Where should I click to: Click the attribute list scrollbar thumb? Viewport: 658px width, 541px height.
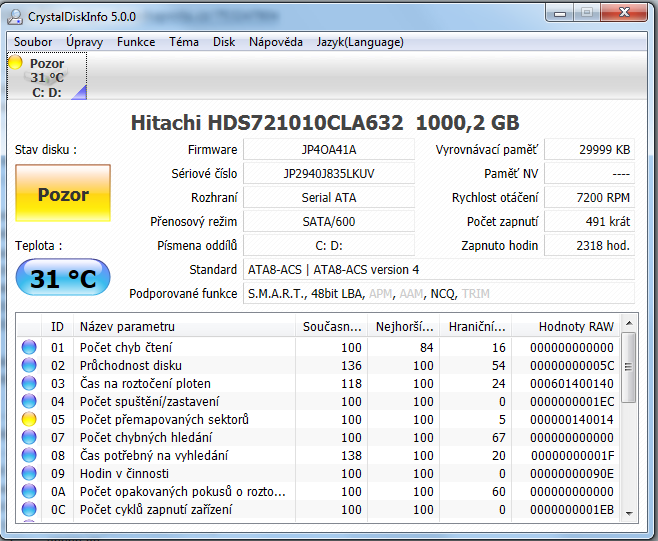(x=628, y=367)
